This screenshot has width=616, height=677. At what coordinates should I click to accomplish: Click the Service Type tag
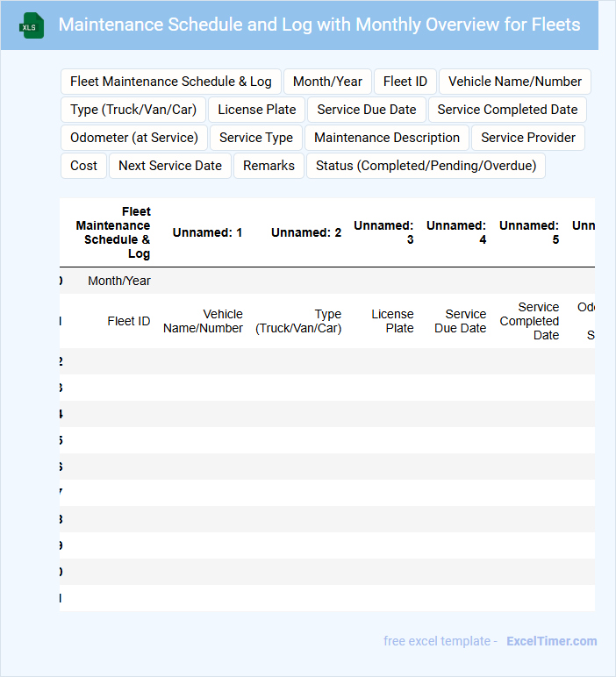point(256,138)
